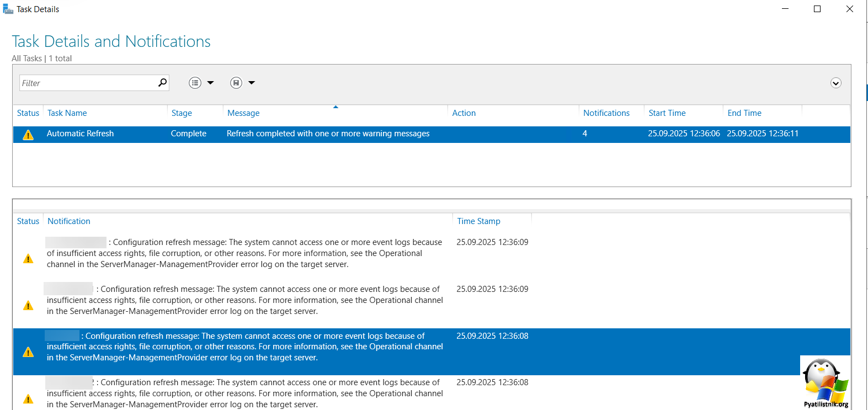Sort by Notification column header
868x410 pixels.
click(x=69, y=221)
